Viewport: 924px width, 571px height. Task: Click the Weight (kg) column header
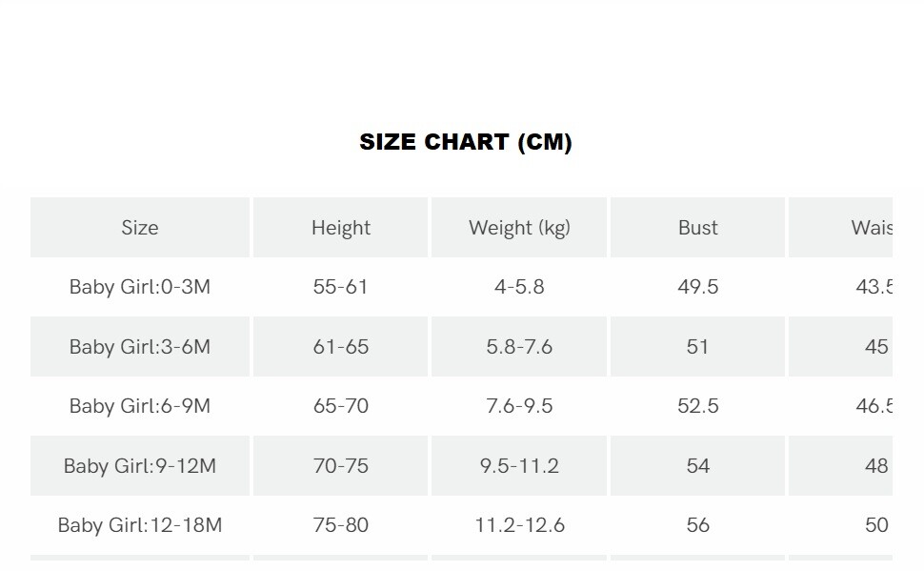pyautogui.click(x=519, y=228)
